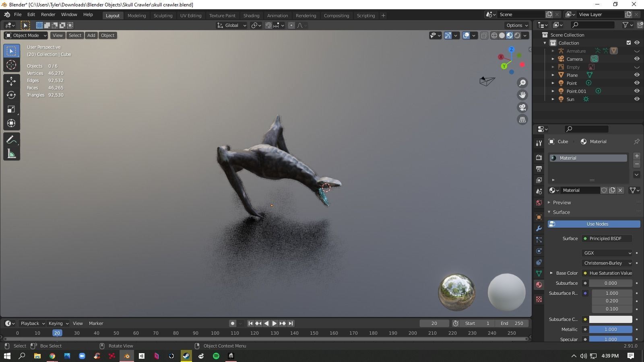Select the Rotate tool in the toolbar
The image size is (644, 362).
11,95
